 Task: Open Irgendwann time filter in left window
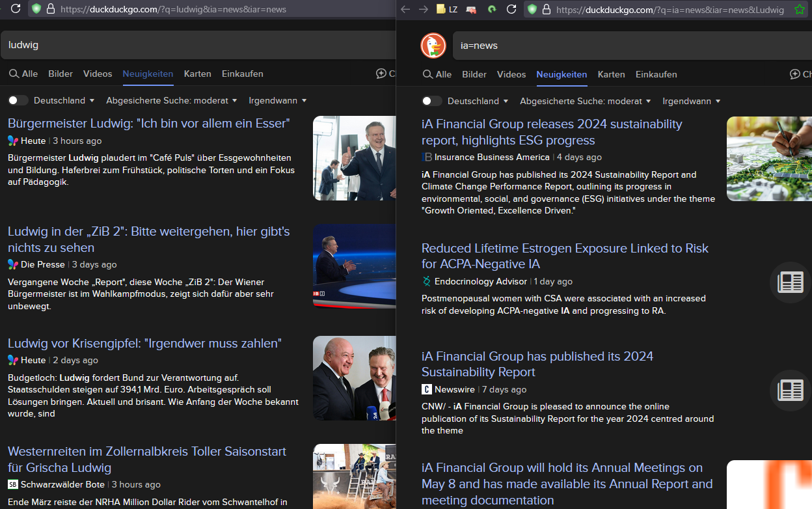click(x=278, y=100)
